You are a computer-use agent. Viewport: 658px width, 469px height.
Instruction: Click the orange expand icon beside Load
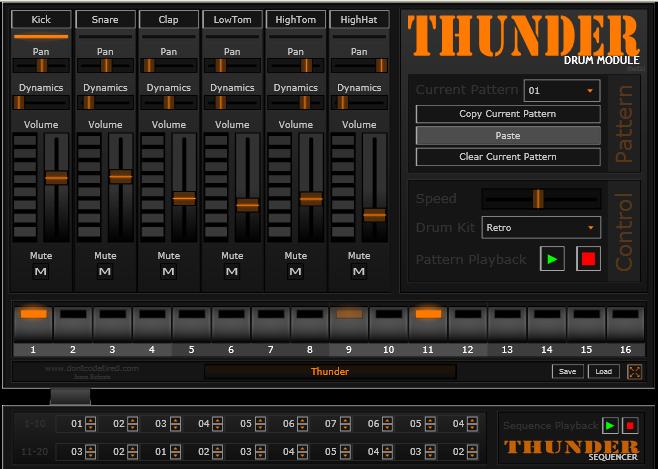(x=635, y=372)
